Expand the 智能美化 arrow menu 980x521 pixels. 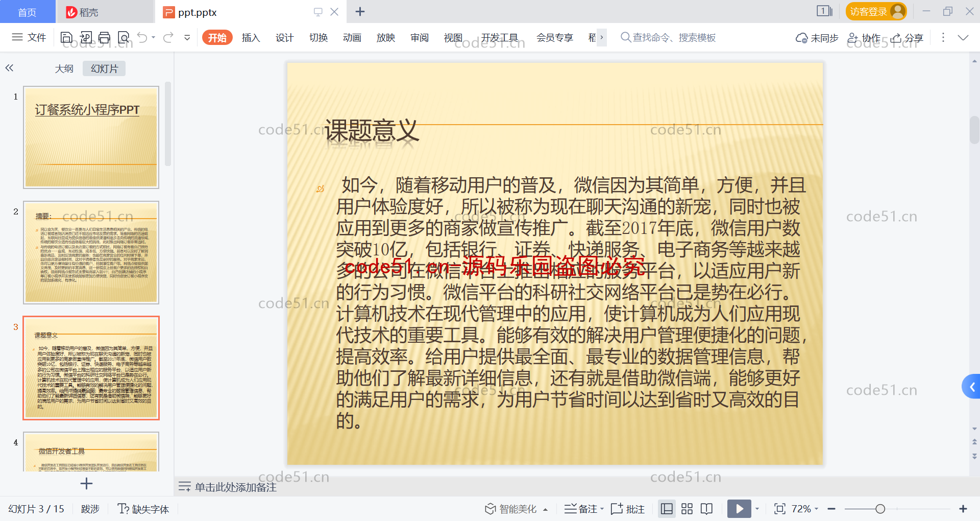click(x=545, y=509)
